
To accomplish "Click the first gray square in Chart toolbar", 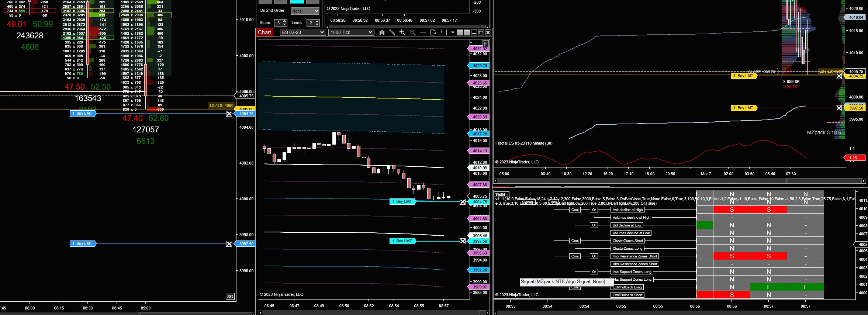I will [x=460, y=32].
